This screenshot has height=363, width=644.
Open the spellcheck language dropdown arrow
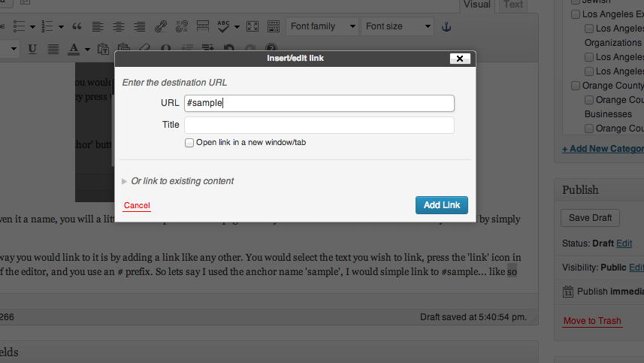[x=237, y=27]
